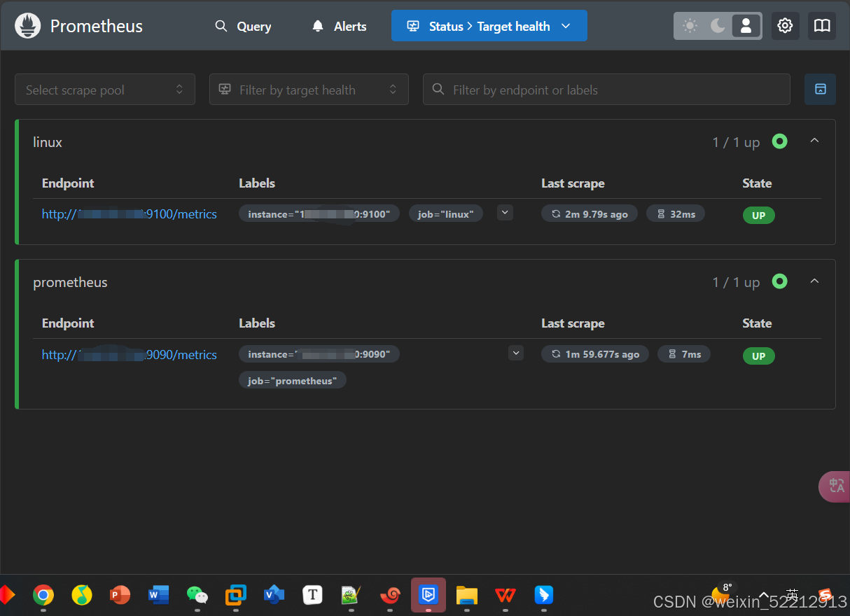850x616 pixels.
Task: Open the Prometheus documentation book icon
Action: click(x=821, y=25)
